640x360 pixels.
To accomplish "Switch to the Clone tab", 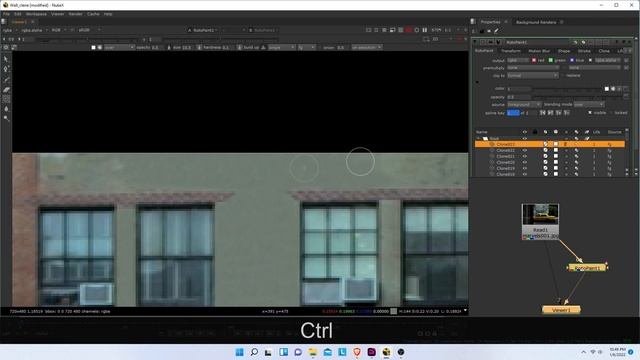I will (x=604, y=51).
